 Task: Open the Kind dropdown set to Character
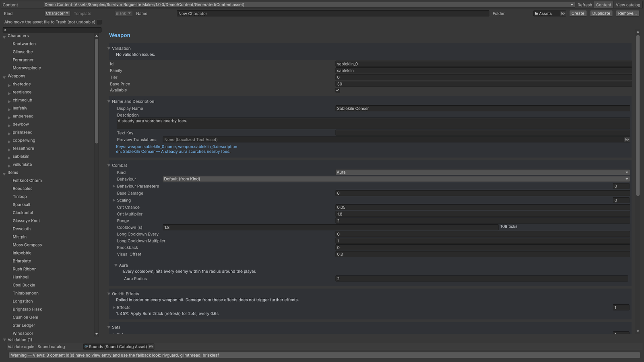click(57, 13)
